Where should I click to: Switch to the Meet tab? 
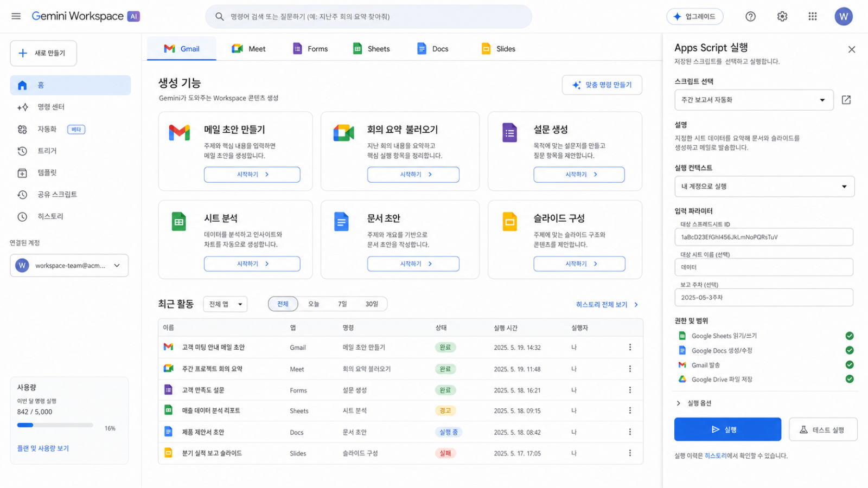(x=248, y=49)
